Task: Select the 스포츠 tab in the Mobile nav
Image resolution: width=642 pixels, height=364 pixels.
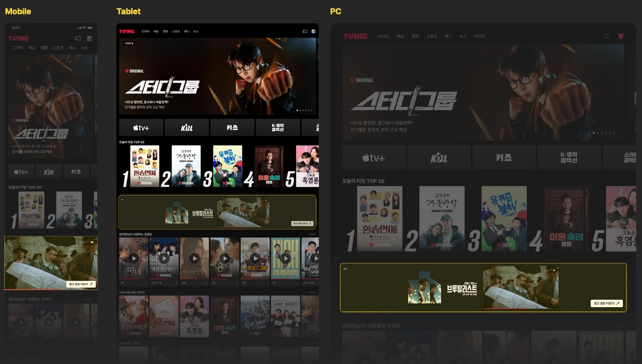Action: coord(58,48)
